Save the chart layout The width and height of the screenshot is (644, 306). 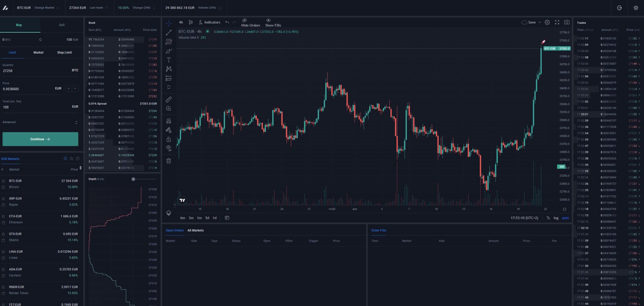tap(529, 22)
